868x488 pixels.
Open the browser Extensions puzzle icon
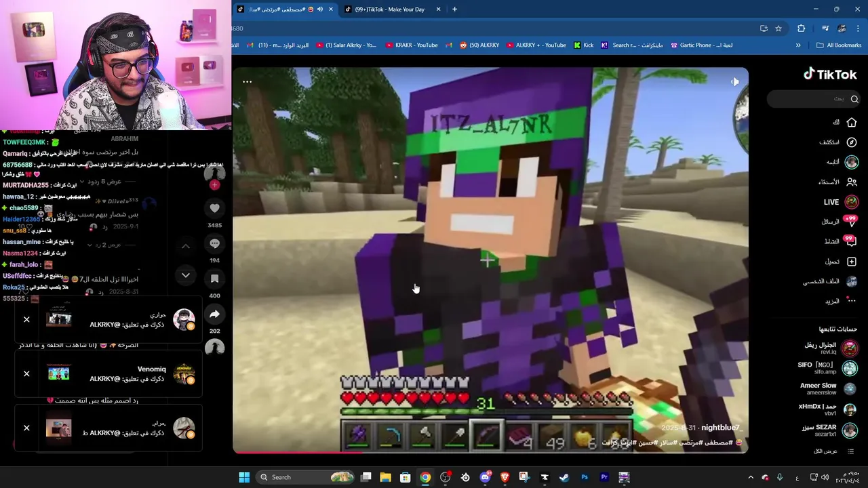point(801,28)
